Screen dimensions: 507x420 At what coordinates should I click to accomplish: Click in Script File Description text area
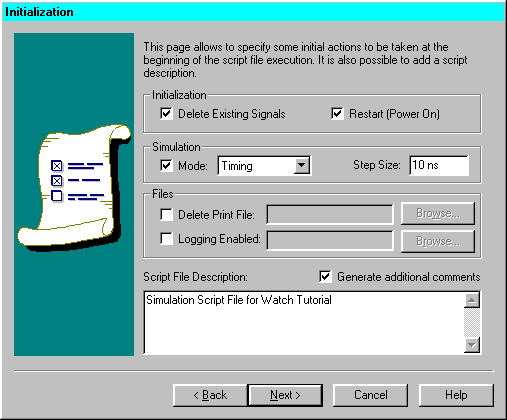304,323
